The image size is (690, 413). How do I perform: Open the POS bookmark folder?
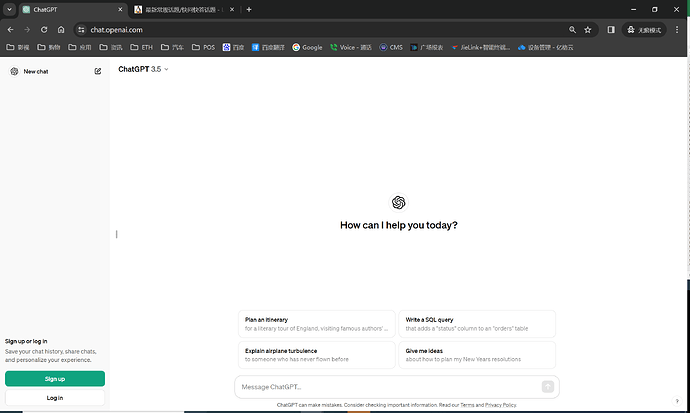pos(203,47)
